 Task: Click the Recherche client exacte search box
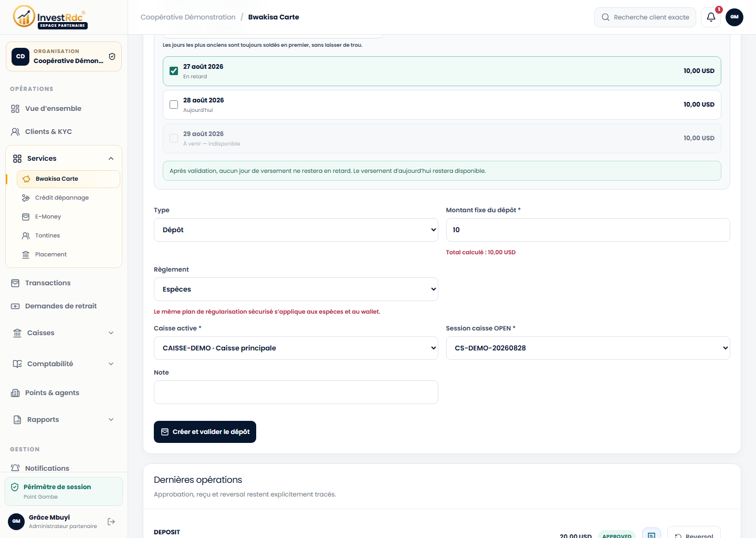coord(645,17)
